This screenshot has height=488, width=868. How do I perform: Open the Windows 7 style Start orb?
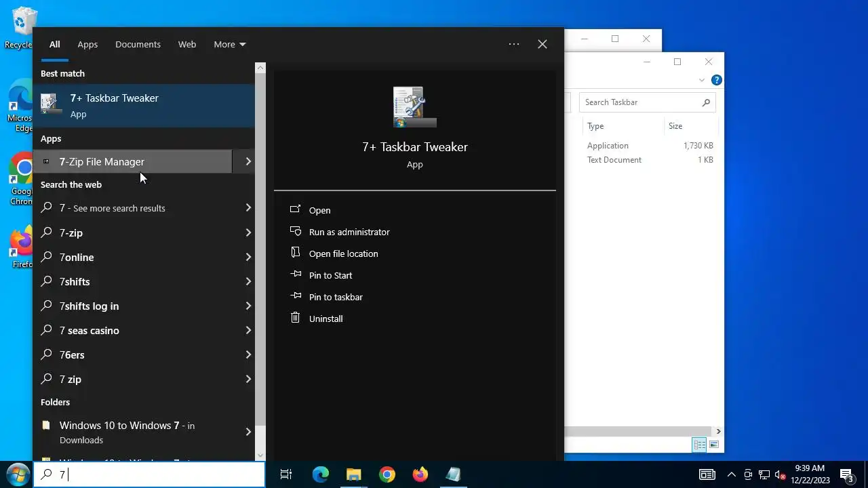pyautogui.click(x=17, y=474)
